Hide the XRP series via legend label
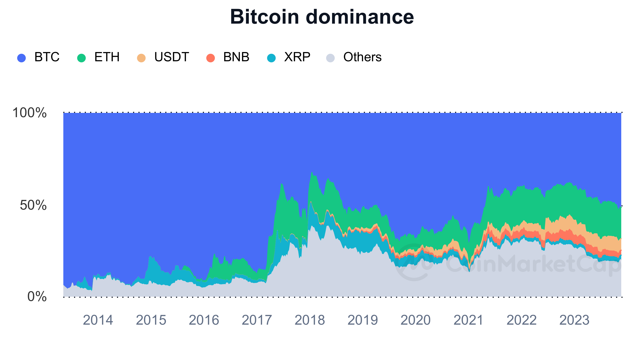Image resolution: width=644 pixels, height=344 pixels. tap(297, 57)
